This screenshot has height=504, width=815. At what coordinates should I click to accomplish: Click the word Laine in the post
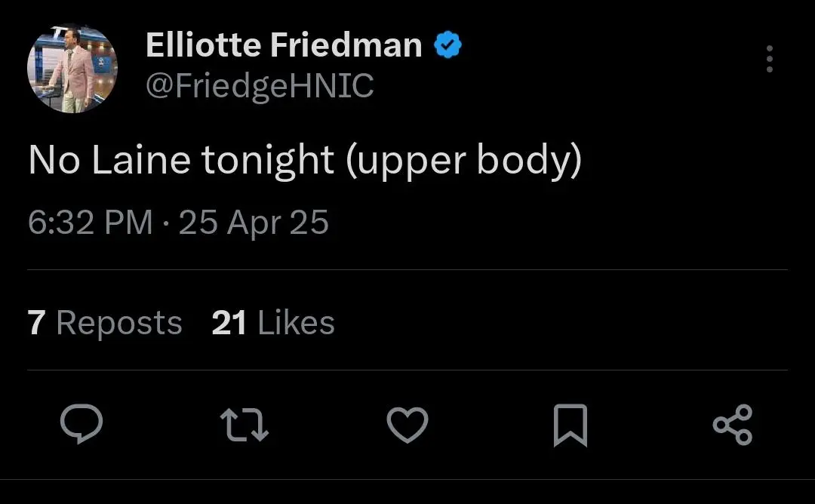141,160
